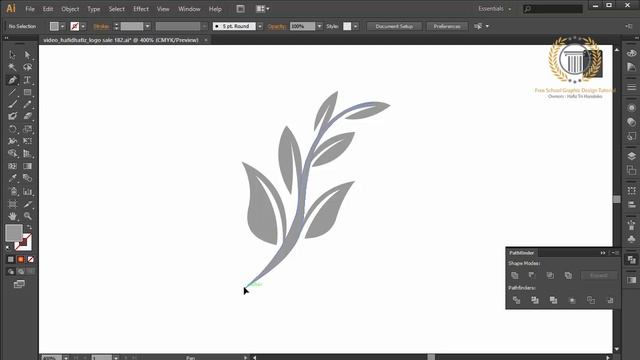Viewport: 640px width, 360px height.
Task: Open the stroke color dropdown in control bar
Action: click(83, 26)
